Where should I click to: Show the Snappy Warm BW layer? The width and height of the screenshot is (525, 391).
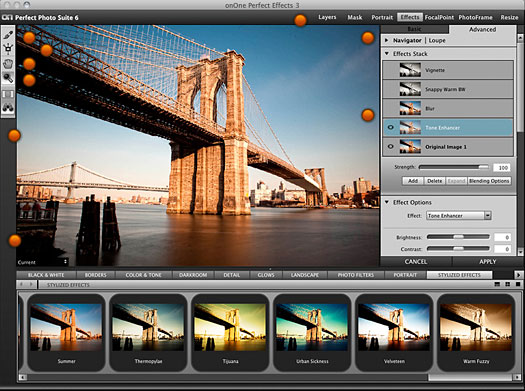(x=390, y=89)
